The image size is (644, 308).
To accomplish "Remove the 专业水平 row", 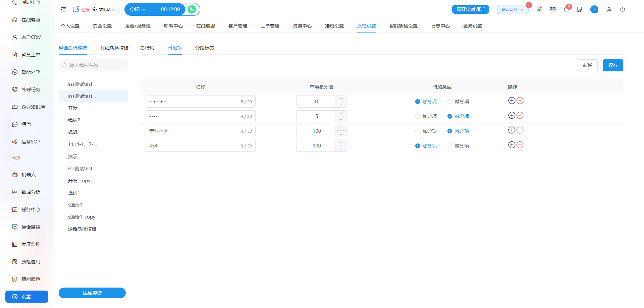I will pos(520,130).
